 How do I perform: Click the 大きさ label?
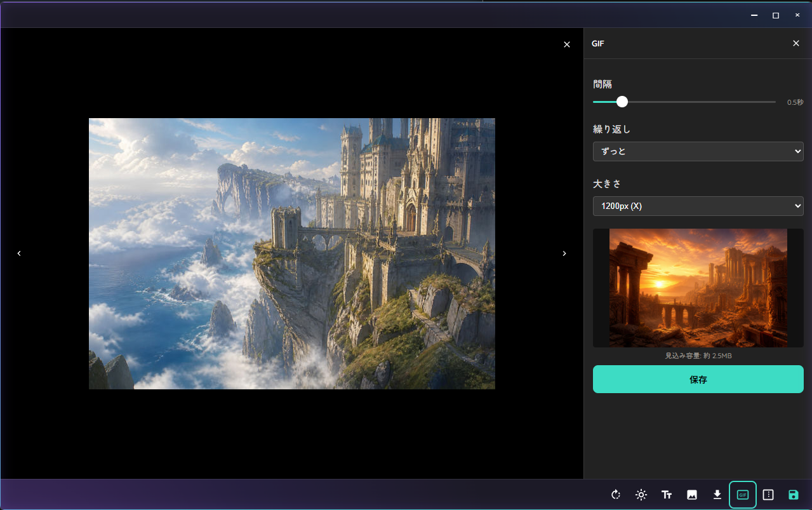pos(607,184)
